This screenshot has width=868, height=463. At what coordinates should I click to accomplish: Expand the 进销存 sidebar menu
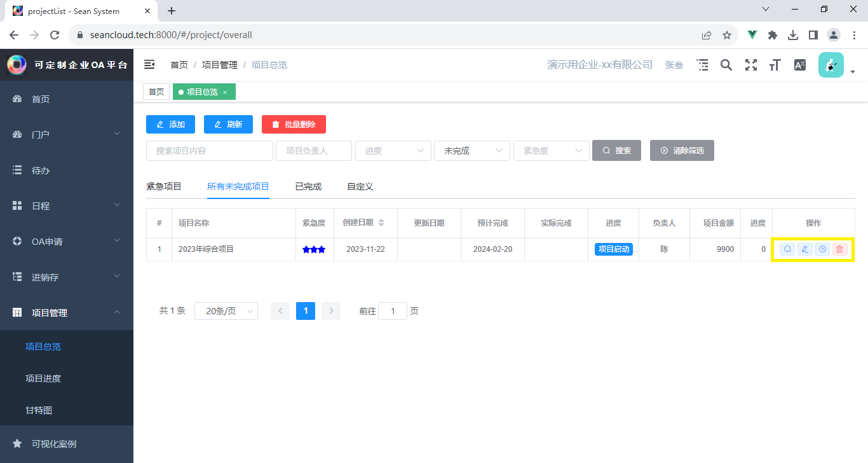pos(67,277)
